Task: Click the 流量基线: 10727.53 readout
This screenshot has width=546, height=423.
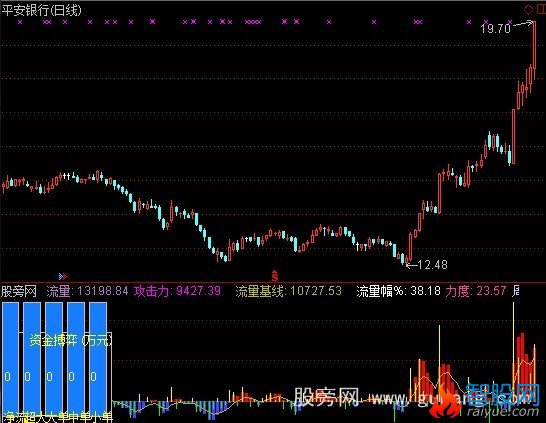Action: 288,291
